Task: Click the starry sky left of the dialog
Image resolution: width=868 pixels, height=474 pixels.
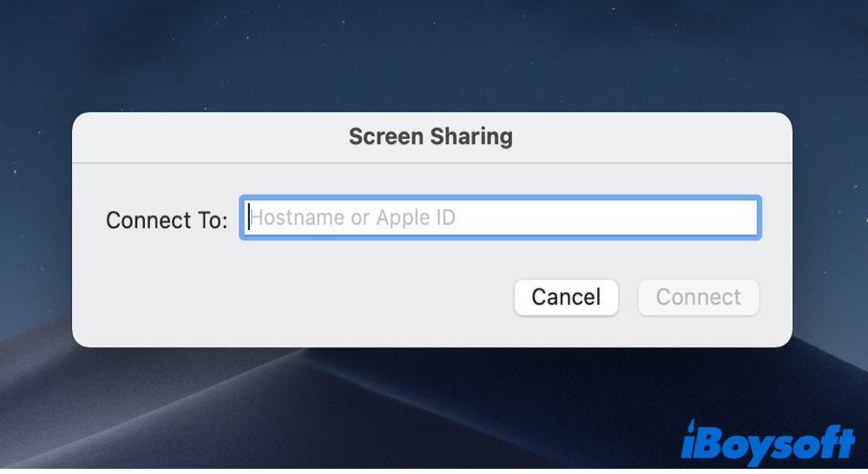Action: 35,217
